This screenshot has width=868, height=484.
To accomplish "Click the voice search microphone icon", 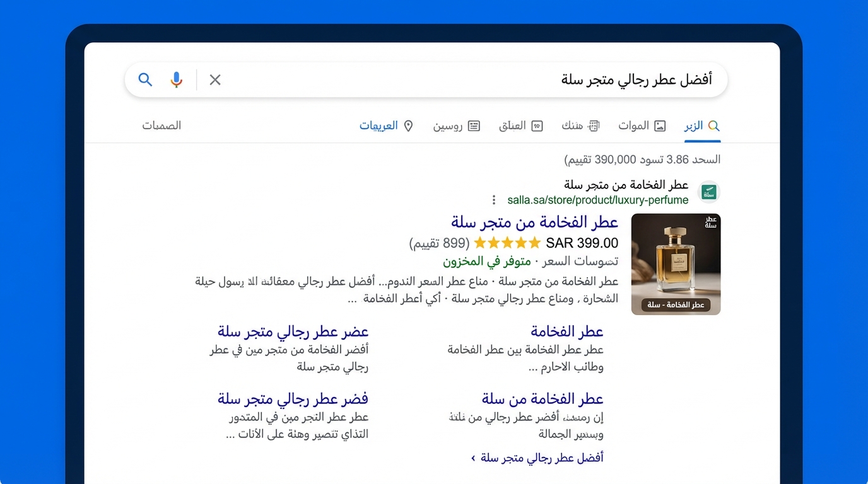I will (x=176, y=79).
